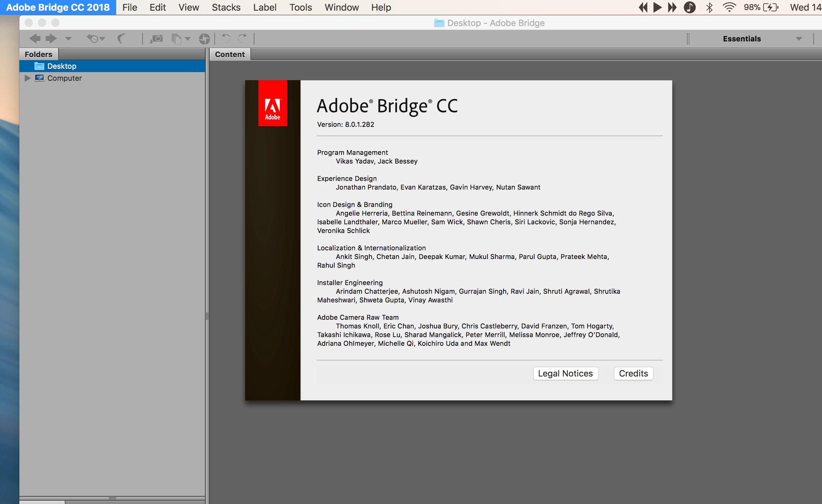Screen dimensions: 822x504
Task: Select the Desktop folder
Action: (62, 66)
